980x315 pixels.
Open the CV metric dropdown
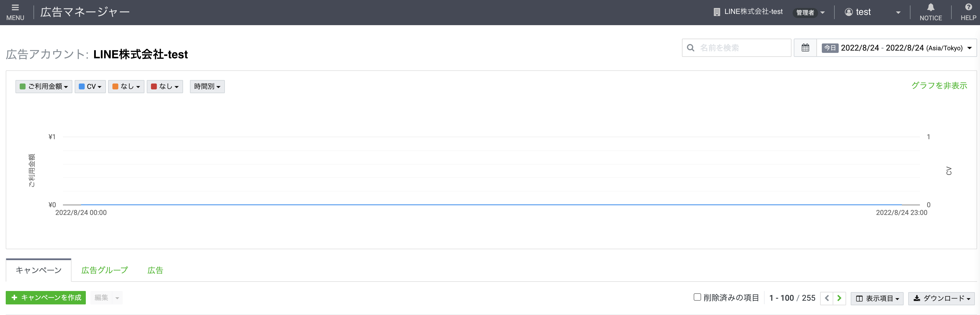[90, 87]
